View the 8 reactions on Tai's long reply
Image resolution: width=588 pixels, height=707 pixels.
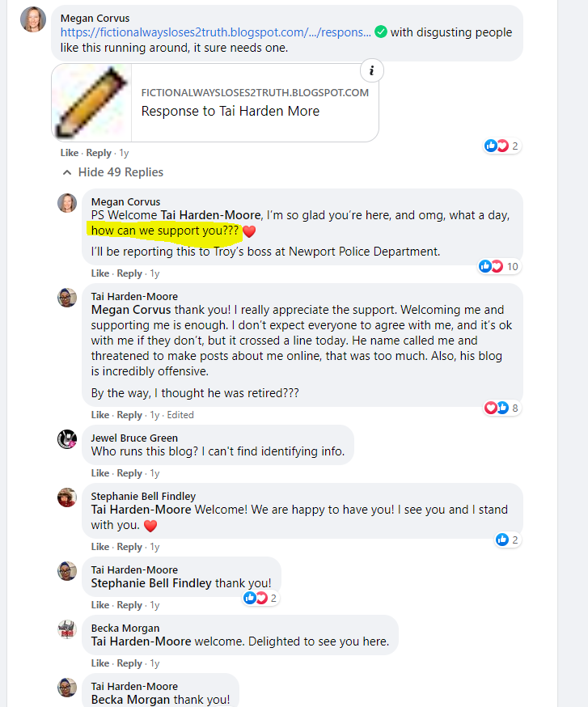pyautogui.click(x=502, y=408)
